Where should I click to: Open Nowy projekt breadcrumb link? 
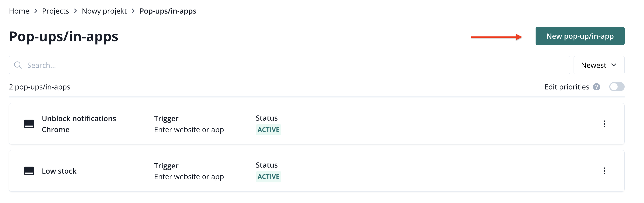(104, 11)
